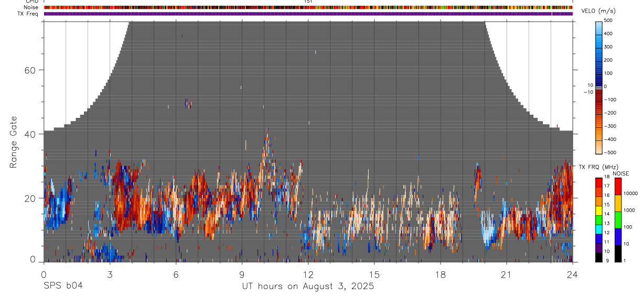This screenshot has height=297, width=644.
Task: Click the range gate tick label '60'
Action: point(29,70)
